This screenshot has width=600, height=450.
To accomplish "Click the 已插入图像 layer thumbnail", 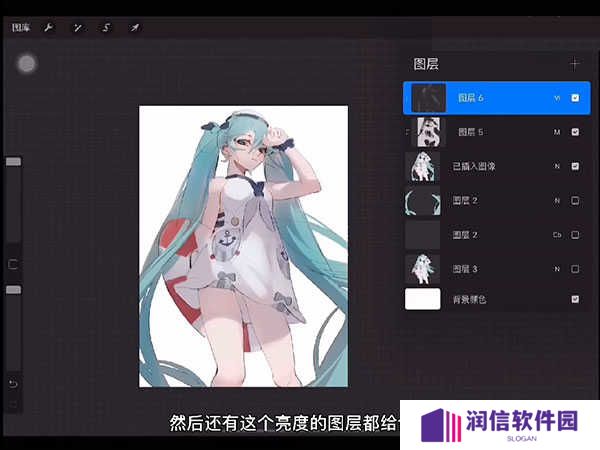I will [422, 166].
